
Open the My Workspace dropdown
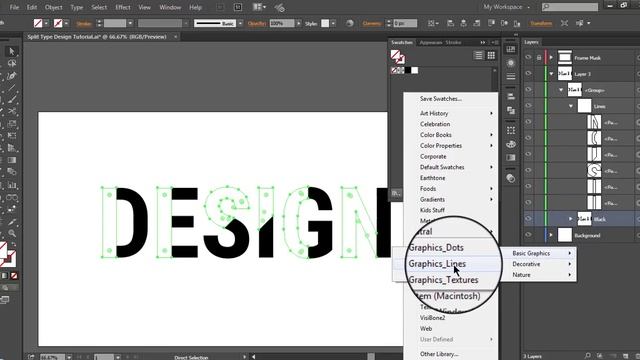pos(507,7)
